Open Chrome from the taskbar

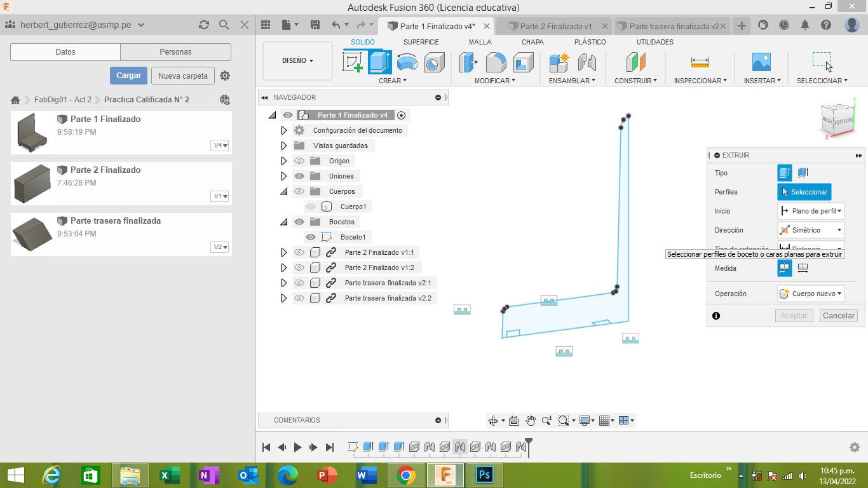point(406,475)
